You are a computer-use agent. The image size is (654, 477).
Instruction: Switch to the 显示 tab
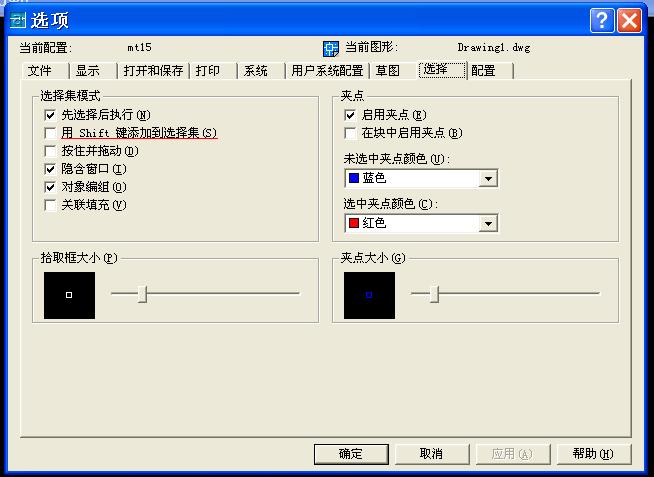tap(93, 70)
